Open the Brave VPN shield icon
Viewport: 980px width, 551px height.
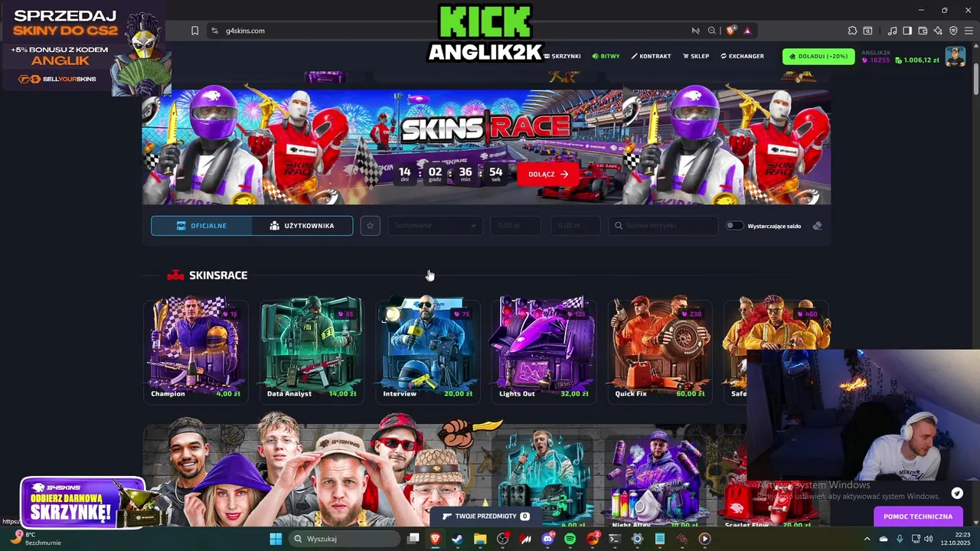953,31
